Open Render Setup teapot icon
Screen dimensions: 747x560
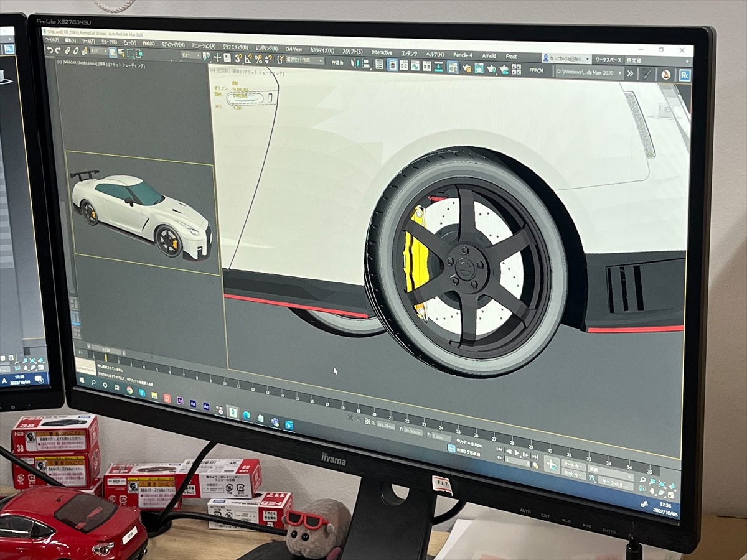tap(466, 68)
